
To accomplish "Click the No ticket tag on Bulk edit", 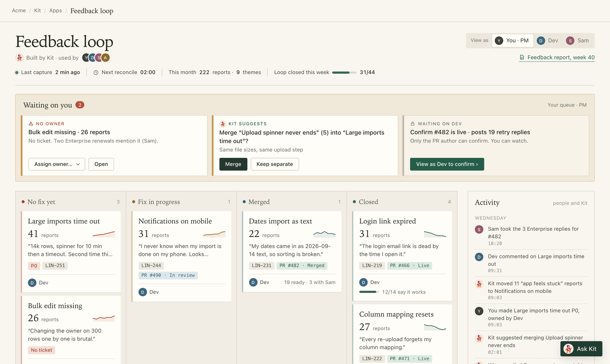I will point(41,350).
